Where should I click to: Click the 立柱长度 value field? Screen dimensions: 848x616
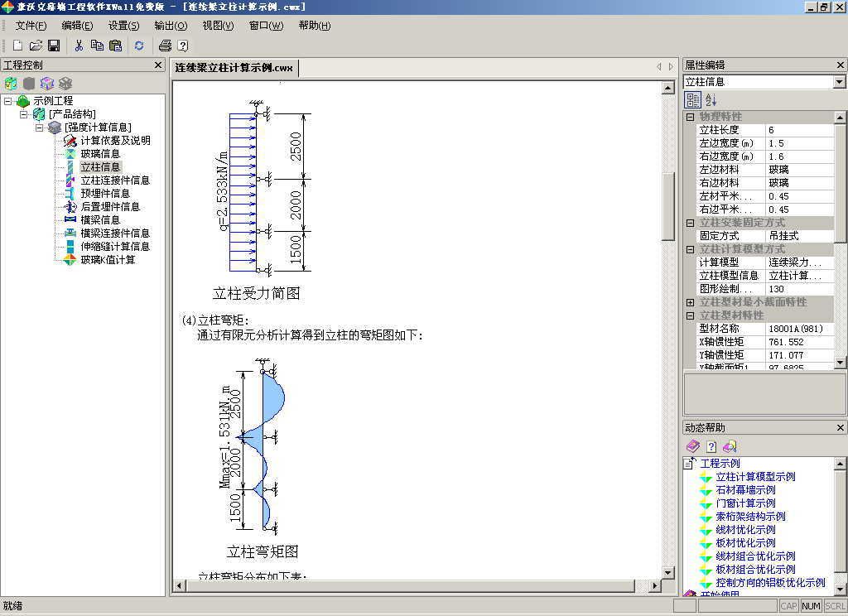tap(798, 130)
